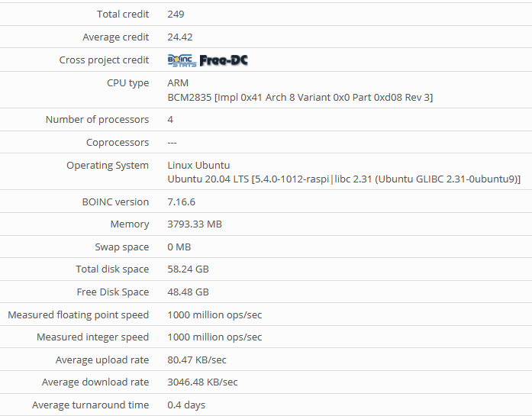The height and width of the screenshot is (416, 532).
Task: Click the Total credit value 249
Action: point(176,15)
